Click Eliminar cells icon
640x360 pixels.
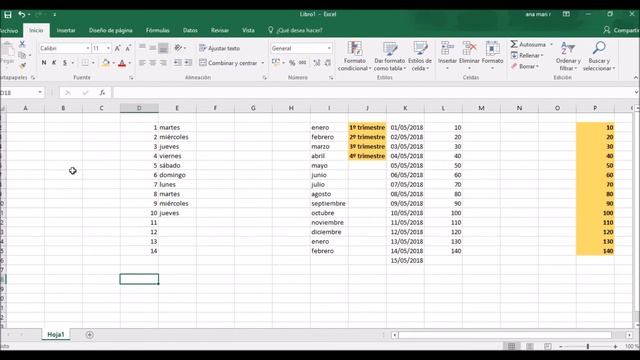[469, 48]
